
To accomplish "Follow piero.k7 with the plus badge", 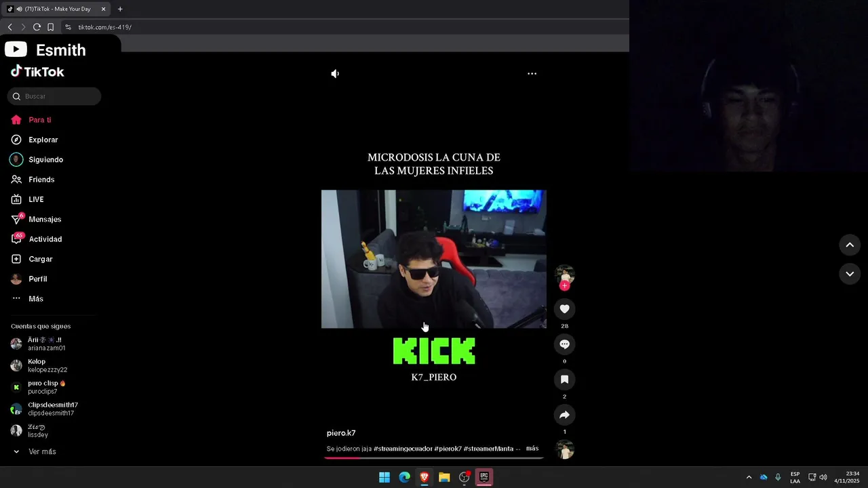I will (564, 285).
